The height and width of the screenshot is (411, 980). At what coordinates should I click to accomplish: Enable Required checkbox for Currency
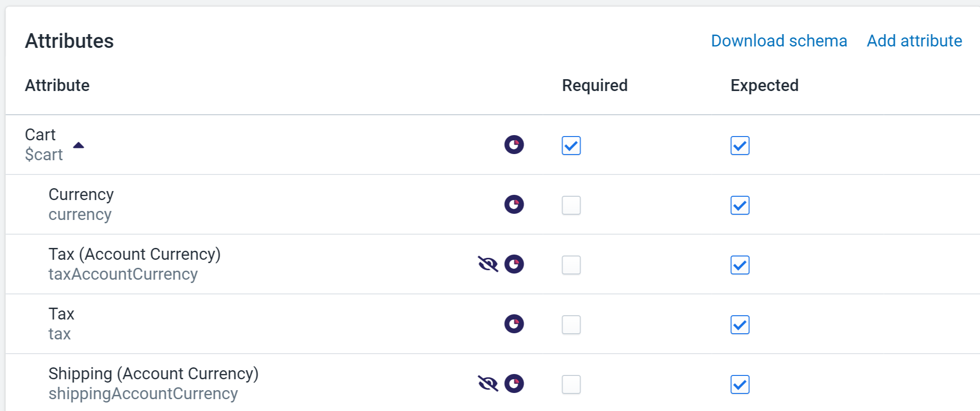(571, 205)
